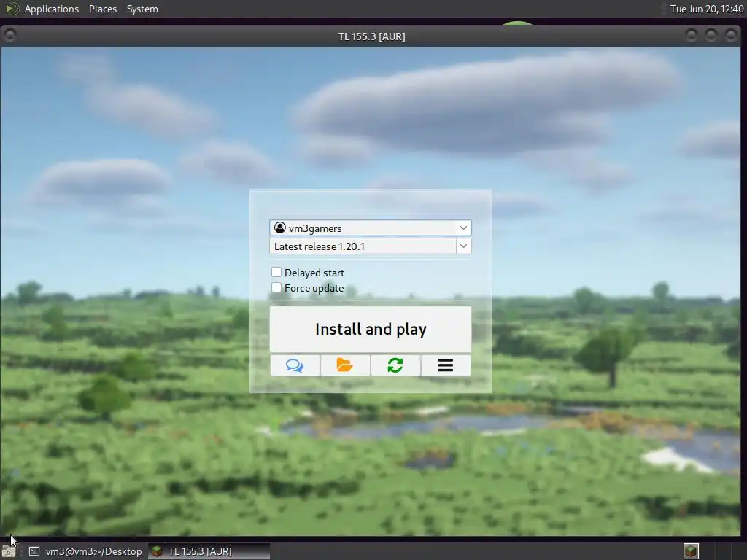Switch to vm3@vm3:~/Desktop terminal in taskbar

tap(85, 551)
